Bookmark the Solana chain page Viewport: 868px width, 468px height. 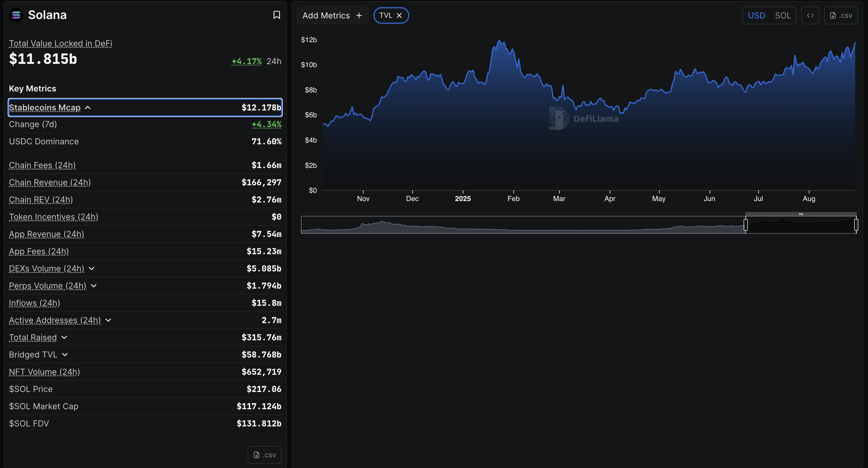[x=276, y=15]
